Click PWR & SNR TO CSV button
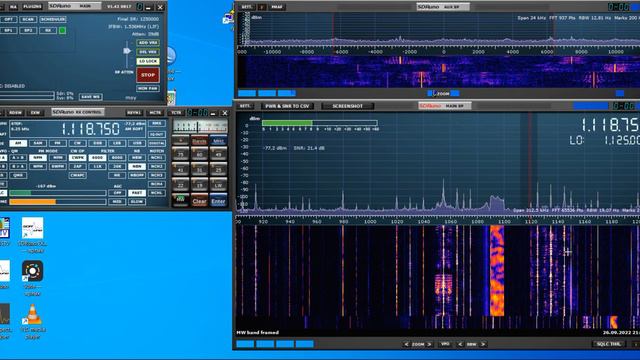This screenshot has height=360, width=640. click(x=287, y=106)
